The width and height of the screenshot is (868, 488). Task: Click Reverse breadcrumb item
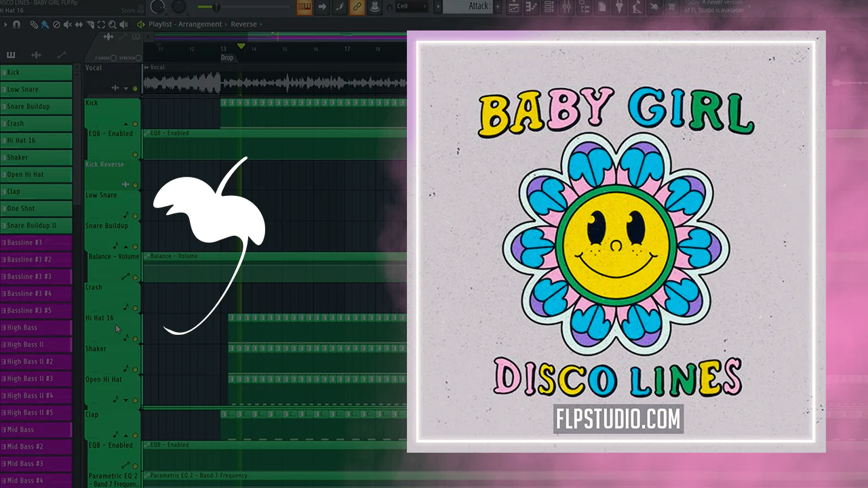[243, 24]
